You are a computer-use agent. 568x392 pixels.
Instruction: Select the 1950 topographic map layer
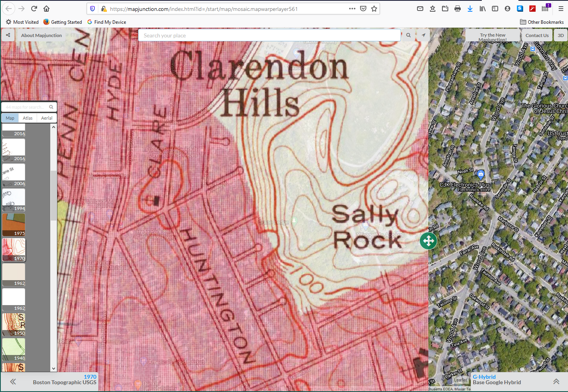(x=13, y=324)
